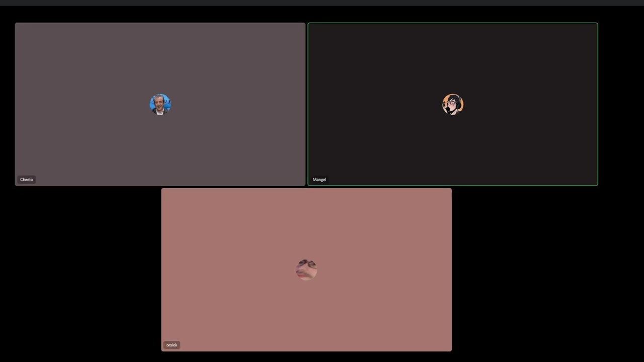Select Cheeto's avatar in the call
The width and height of the screenshot is (644, 362).
[160, 105]
